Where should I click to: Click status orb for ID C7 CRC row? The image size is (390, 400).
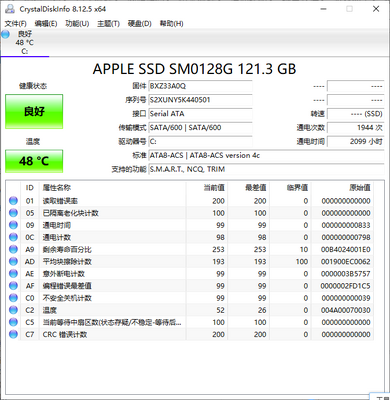13,334
